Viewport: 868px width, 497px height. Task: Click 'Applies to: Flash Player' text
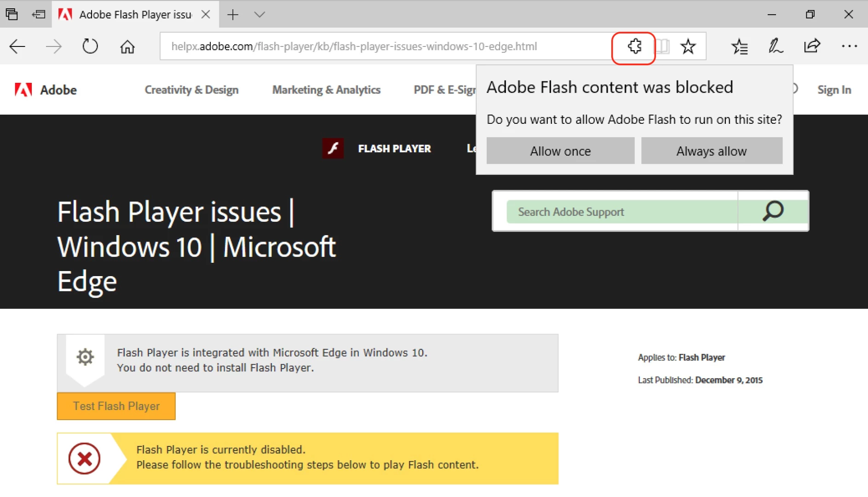[681, 358]
